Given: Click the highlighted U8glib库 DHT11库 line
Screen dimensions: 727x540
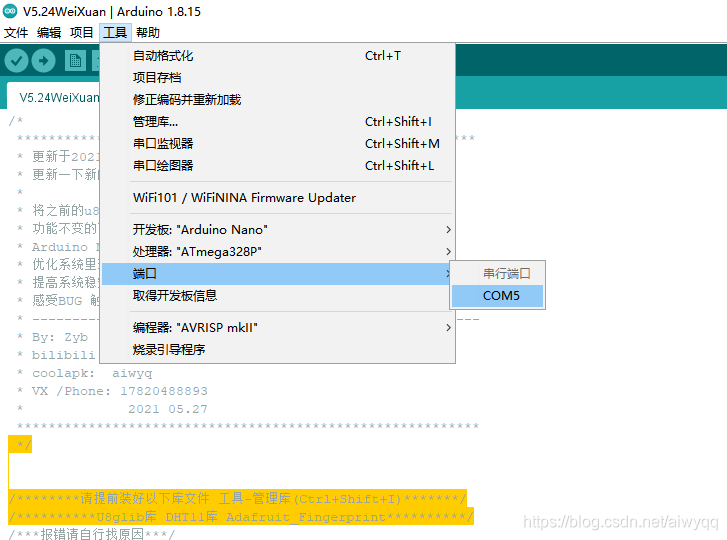Looking at the screenshot, I should point(241,517).
